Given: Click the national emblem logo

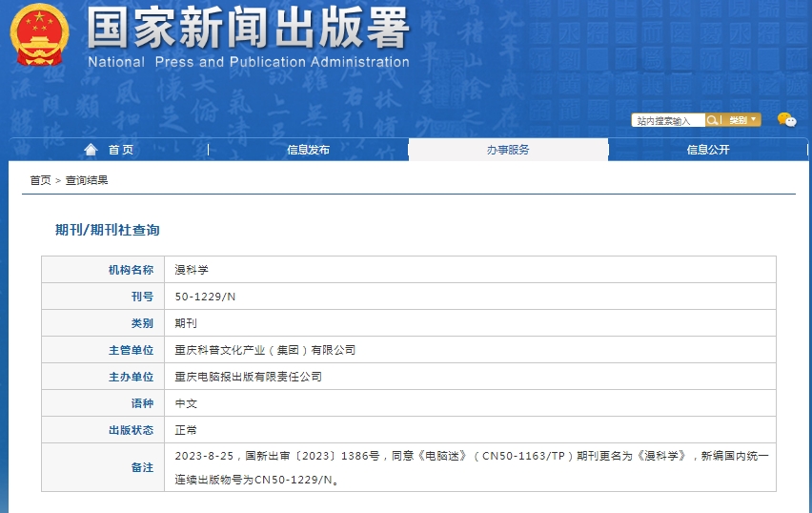Looking at the screenshot, I should click(x=39, y=35).
